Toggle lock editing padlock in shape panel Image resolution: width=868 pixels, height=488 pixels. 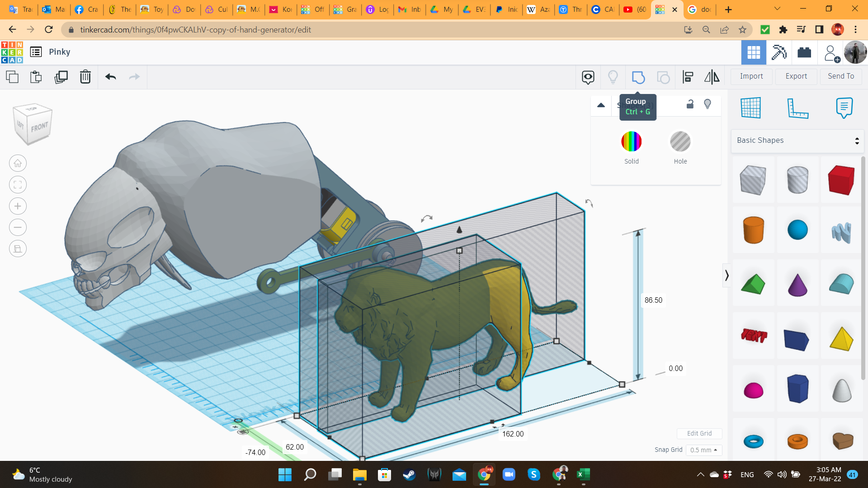690,104
